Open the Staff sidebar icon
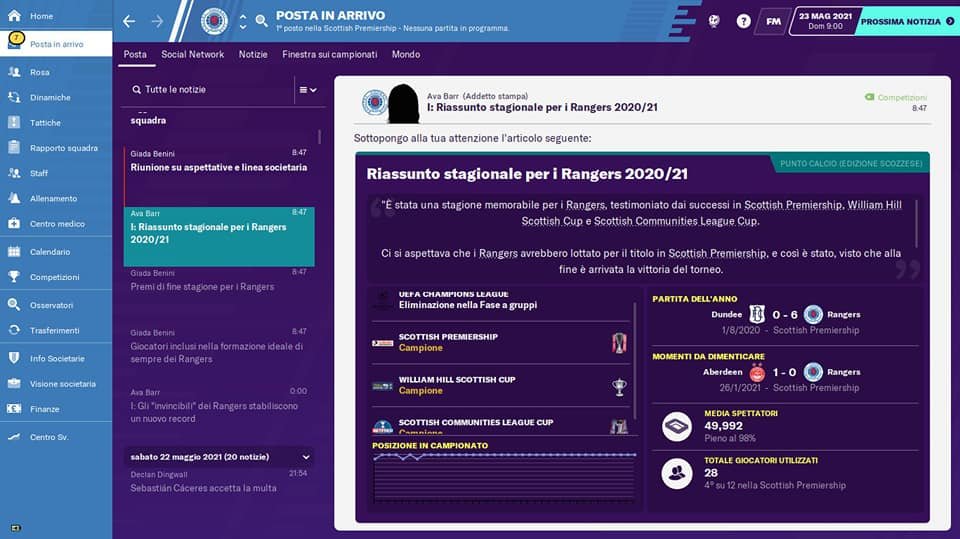 14,173
